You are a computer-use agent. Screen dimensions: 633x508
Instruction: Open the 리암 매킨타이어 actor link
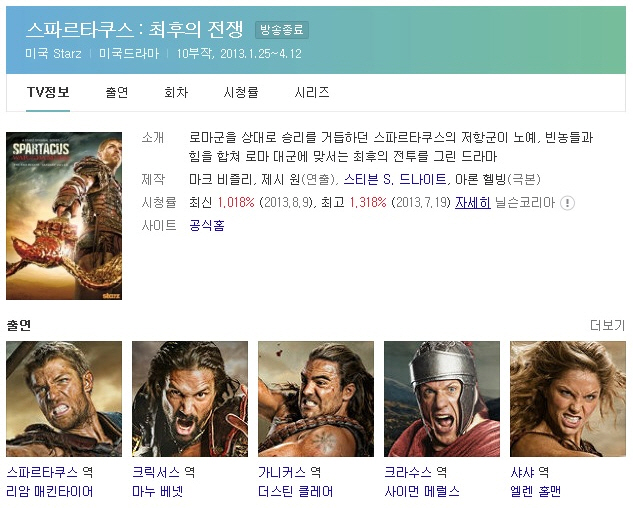pyautogui.click(x=50, y=491)
